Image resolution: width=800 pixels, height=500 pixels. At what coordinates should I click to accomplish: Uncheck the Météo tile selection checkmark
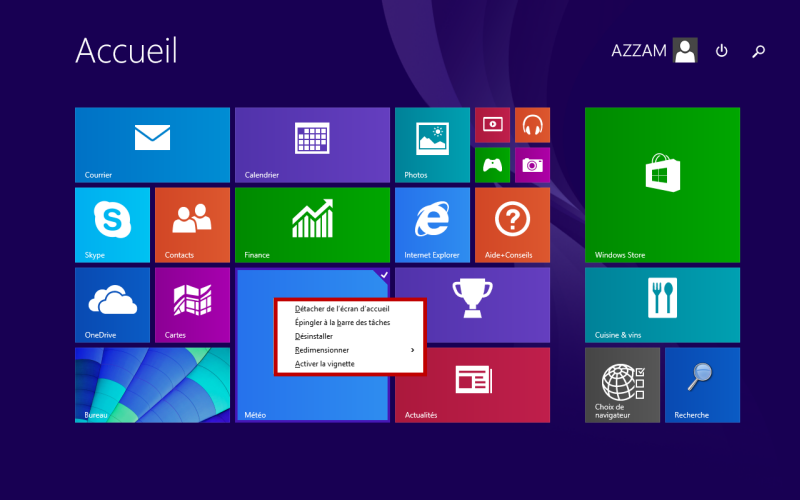(x=384, y=275)
